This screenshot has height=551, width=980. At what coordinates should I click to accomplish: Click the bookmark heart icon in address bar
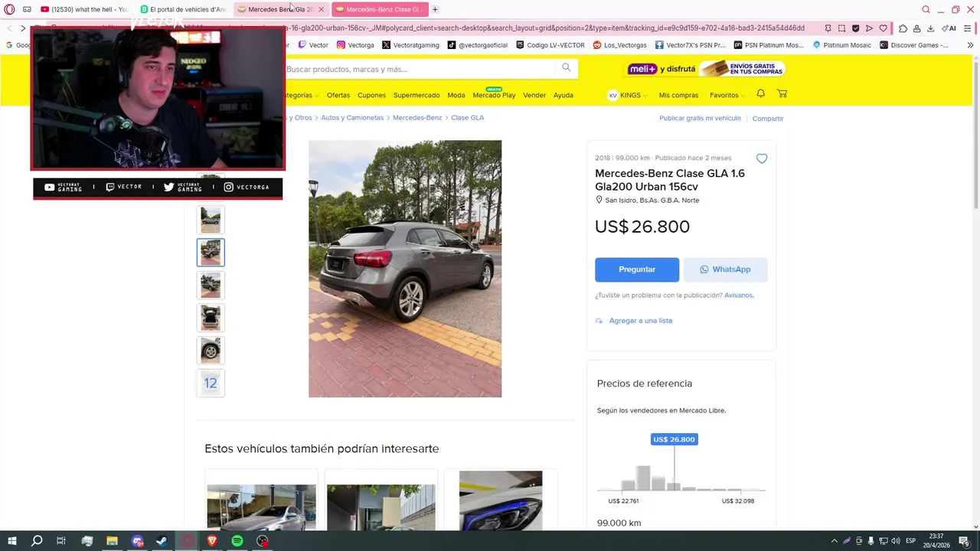(x=883, y=28)
